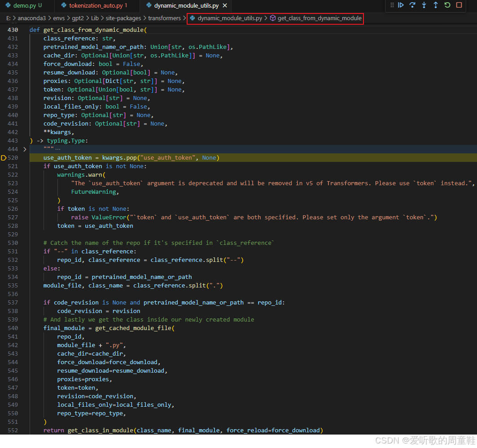Click code_revision = revision on line 538
The width and height of the screenshot is (477, 448).
pyautogui.click(x=99, y=311)
